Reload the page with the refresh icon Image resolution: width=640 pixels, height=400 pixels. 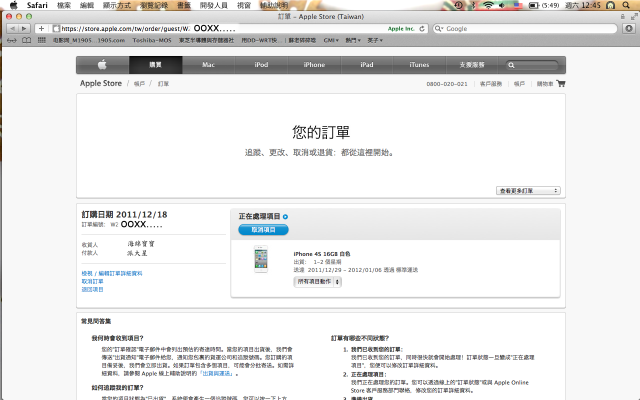tap(422, 29)
